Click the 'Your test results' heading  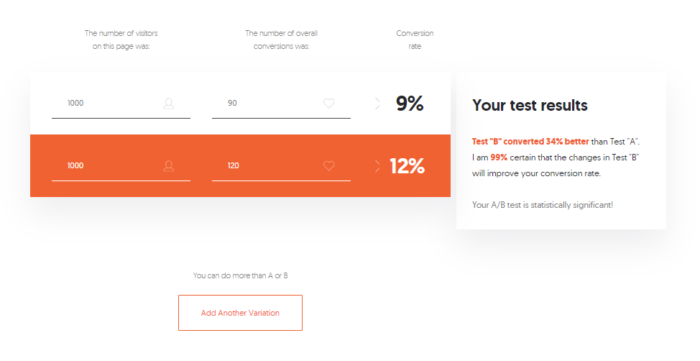coord(530,105)
